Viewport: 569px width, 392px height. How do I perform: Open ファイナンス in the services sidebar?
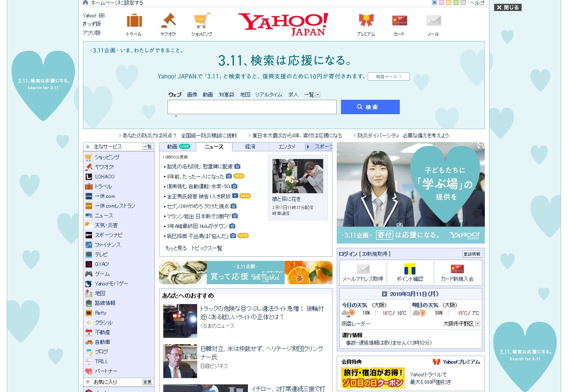(x=107, y=245)
